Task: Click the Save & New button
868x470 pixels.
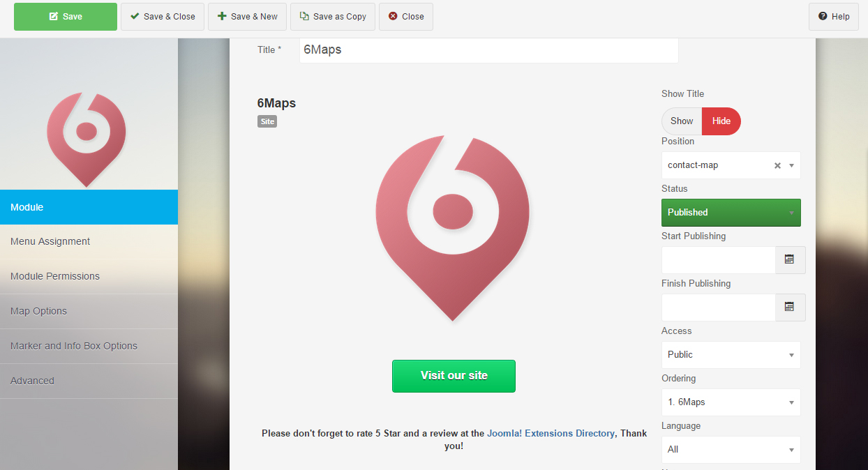Action: click(x=247, y=17)
